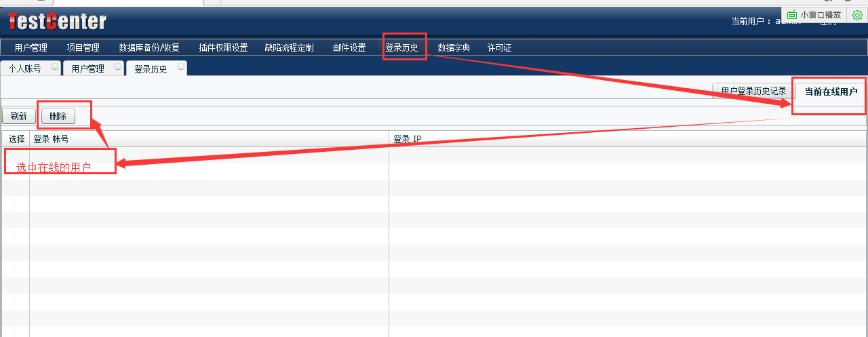
Task: Open 数据库备份/恢复 in the menu bar
Action: pyautogui.click(x=149, y=48)
